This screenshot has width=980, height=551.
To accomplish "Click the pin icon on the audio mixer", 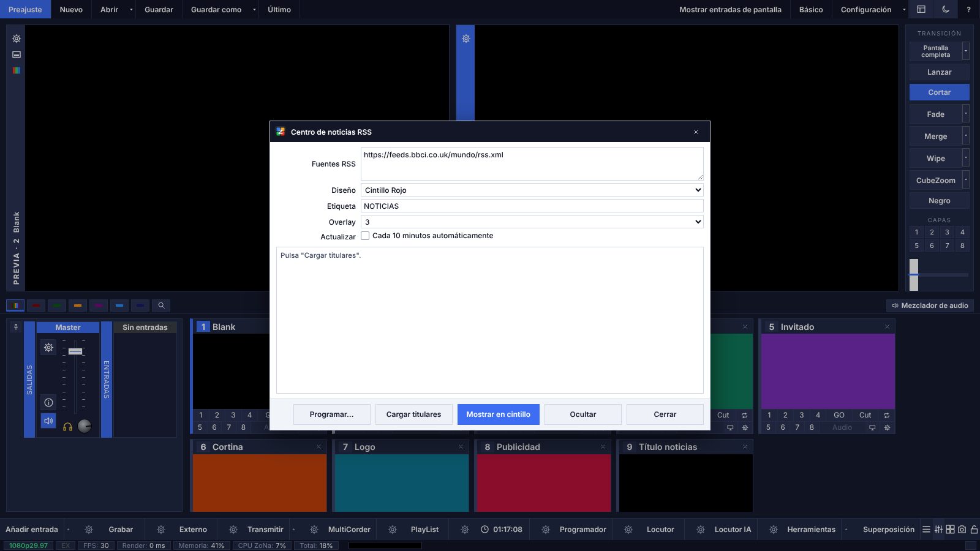I will [16, 327].
